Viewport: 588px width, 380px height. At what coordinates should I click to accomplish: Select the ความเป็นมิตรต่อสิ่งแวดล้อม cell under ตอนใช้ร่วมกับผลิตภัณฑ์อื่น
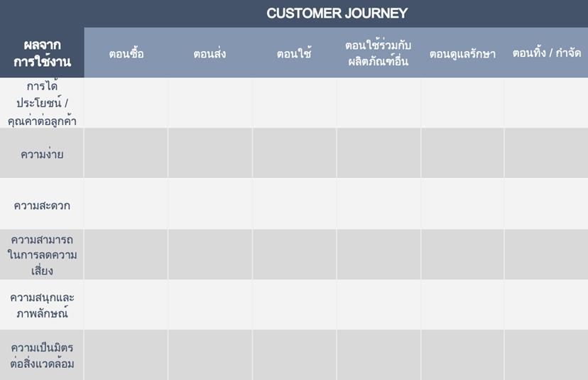[x=379, y=355]
